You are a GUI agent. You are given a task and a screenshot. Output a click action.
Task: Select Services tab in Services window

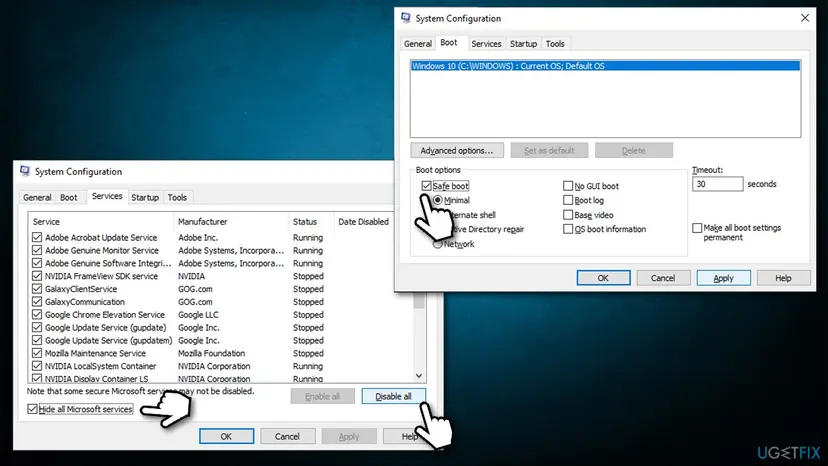tap(107, 196)
